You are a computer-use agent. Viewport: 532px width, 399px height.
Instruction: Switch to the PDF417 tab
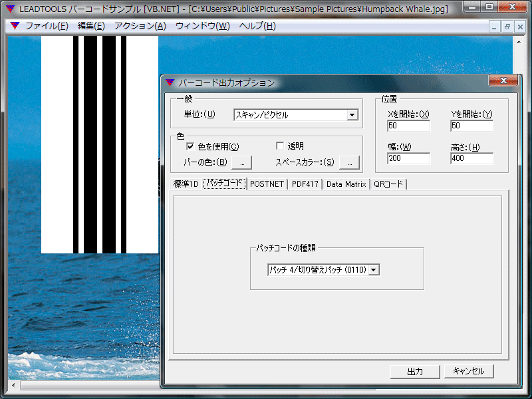point(305,184)
